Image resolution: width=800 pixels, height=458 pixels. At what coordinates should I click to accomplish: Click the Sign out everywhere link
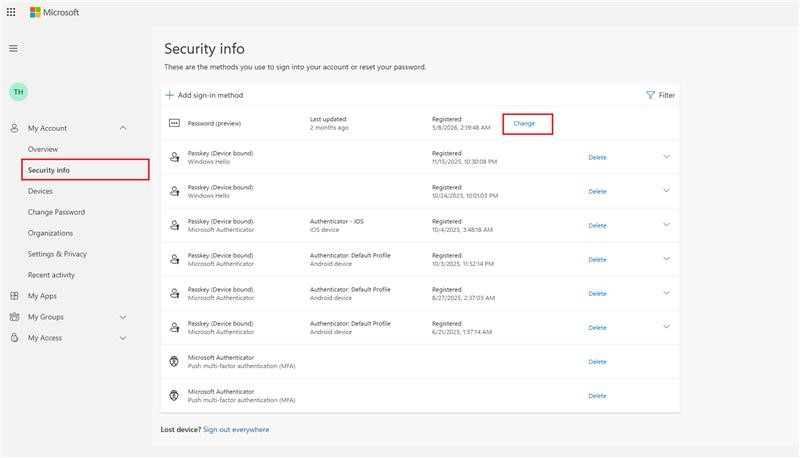click(236, 429)
